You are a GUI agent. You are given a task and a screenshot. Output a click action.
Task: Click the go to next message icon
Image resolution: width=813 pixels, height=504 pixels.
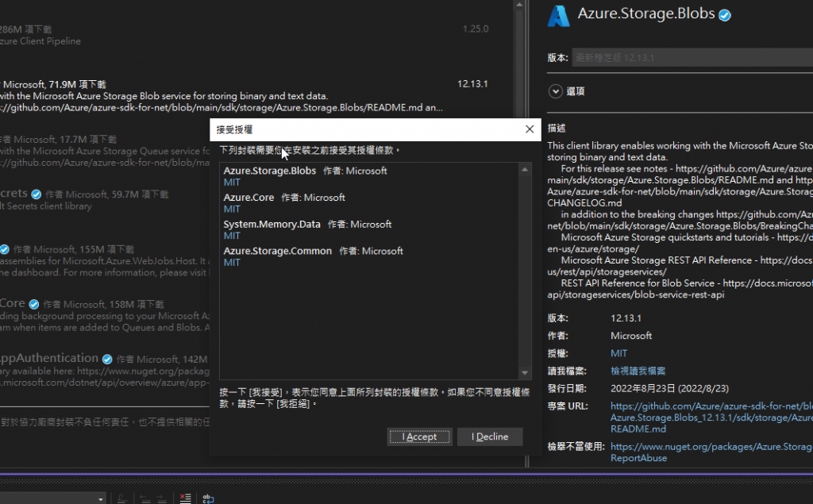(x=161, y=498)
